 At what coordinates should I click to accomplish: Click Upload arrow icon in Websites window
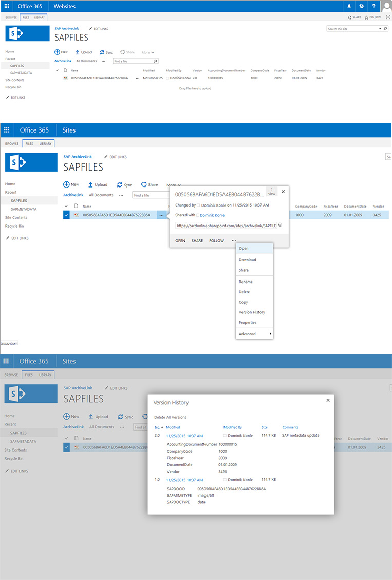pyautogui.click(x=77, y=52)
